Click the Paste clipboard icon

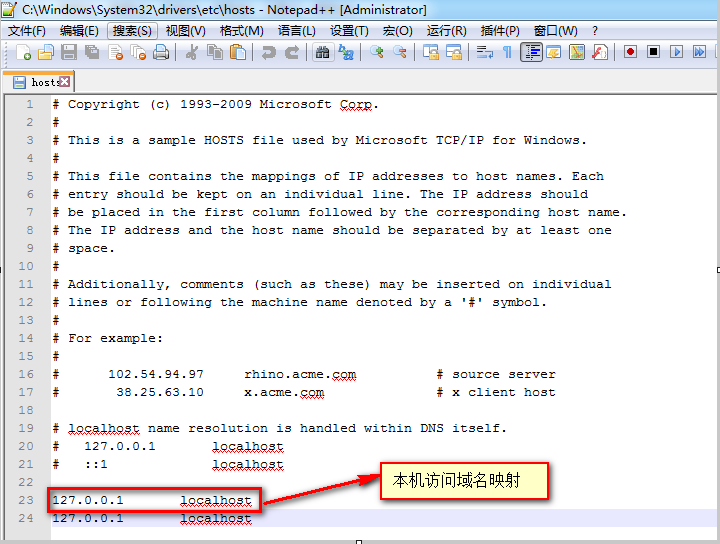coord(237,52)
